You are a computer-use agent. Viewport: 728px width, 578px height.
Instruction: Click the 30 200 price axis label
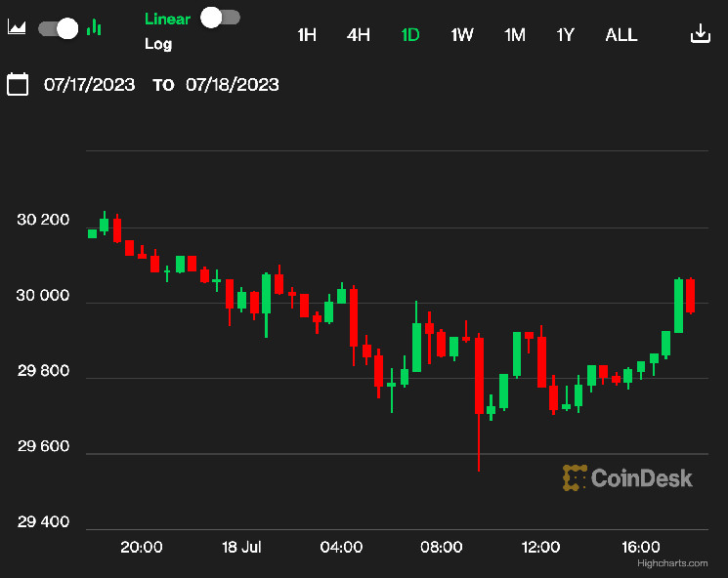click(43, 220)
